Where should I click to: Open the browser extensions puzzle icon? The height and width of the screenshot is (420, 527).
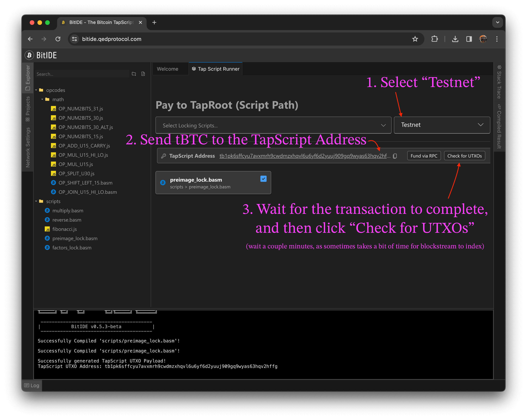[x=435, y=39]
